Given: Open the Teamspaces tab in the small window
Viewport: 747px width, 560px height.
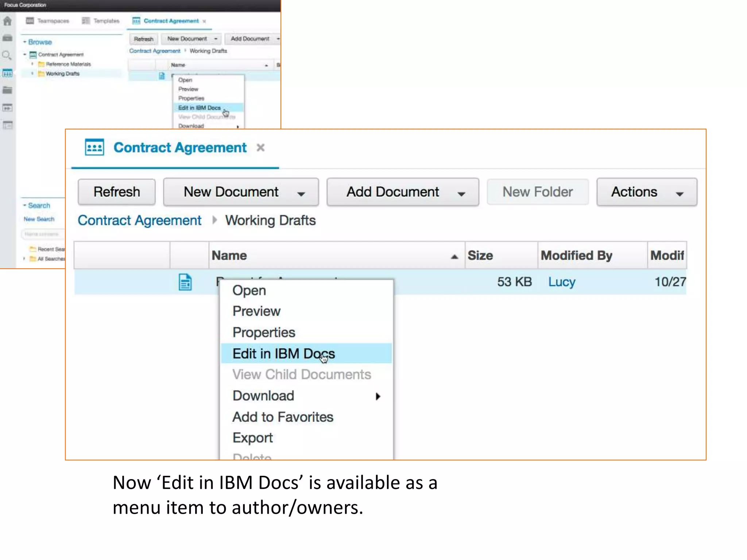Looking at the screenshot, I should (x=47, y=21).
